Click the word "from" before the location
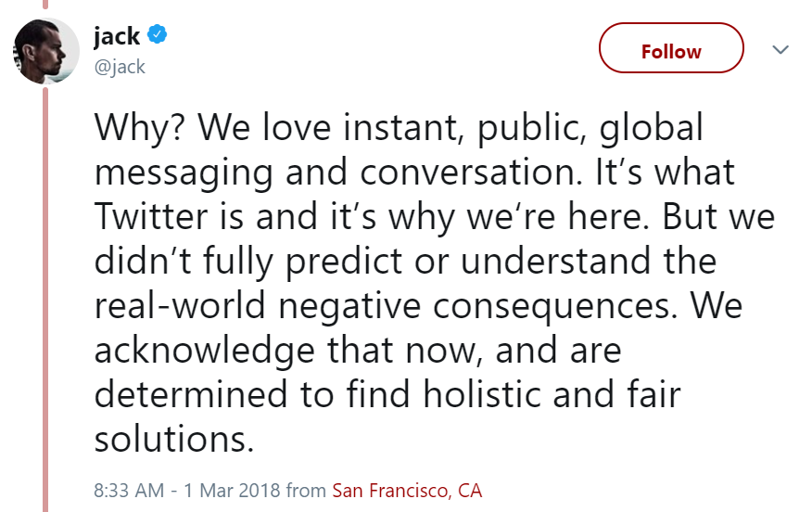The image size is (812, 512). [x=306, y=491]
